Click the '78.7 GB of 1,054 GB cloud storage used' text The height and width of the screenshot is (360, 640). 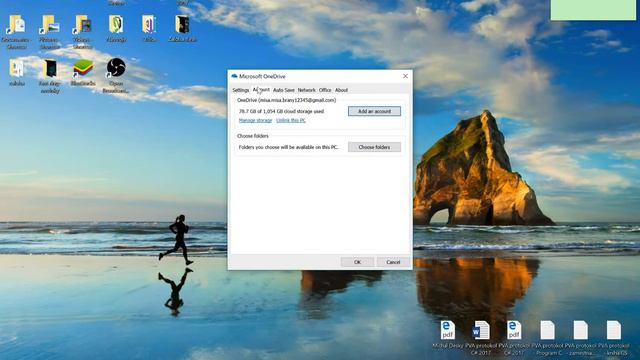point(281,111)
